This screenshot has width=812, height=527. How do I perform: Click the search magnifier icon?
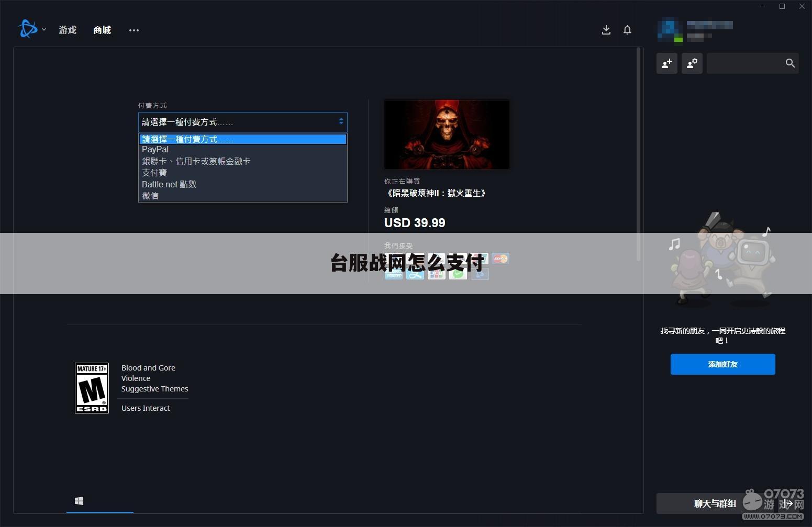[791, 63]
